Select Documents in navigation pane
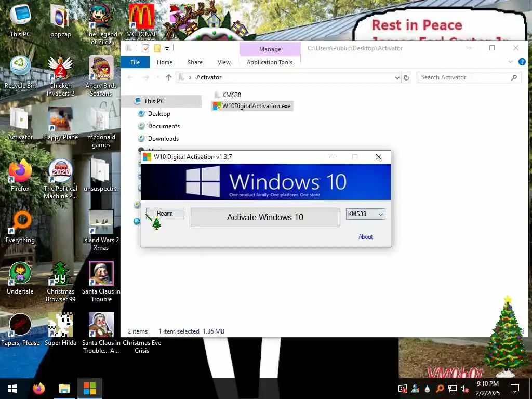 [x=164, y=126]
